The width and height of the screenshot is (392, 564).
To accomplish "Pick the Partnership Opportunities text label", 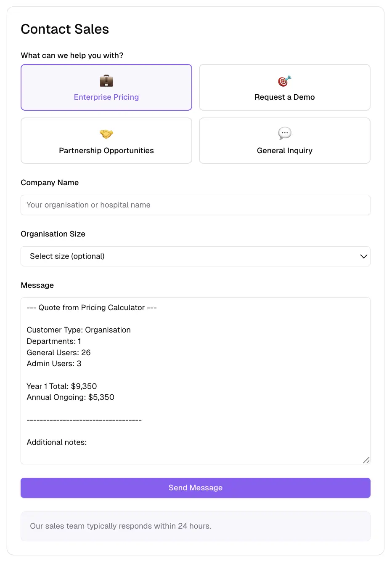I will 106,151.
